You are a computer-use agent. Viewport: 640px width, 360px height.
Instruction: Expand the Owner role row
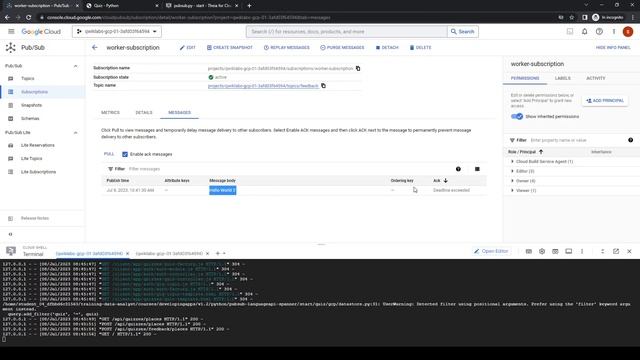[512, 181]
